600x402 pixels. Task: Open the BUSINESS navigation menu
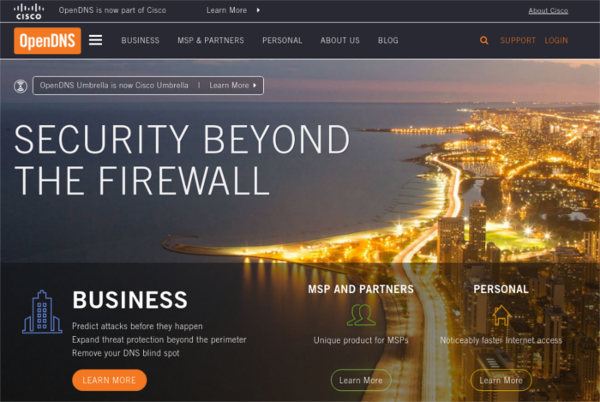coord(140,41)
